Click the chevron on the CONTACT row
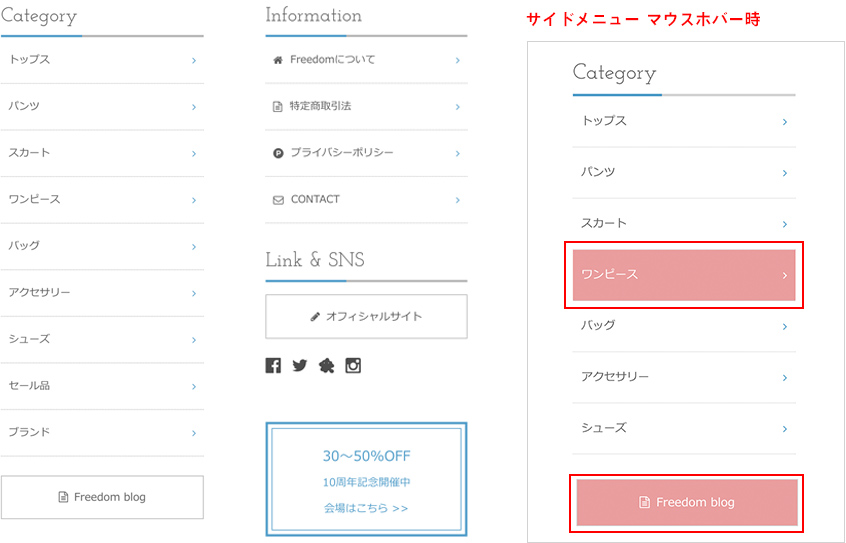Viewport: 846px width, 543px height. tap(457, 200)
